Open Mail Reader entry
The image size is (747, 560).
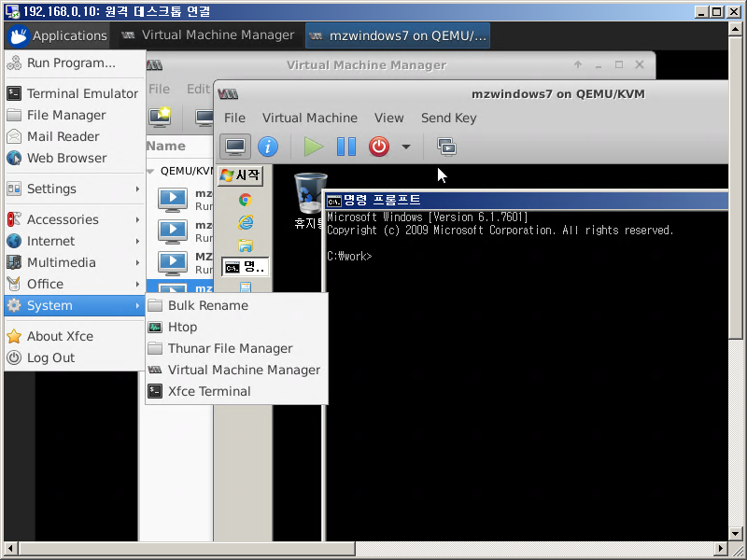pyautogui.click(x=75, y=136)
